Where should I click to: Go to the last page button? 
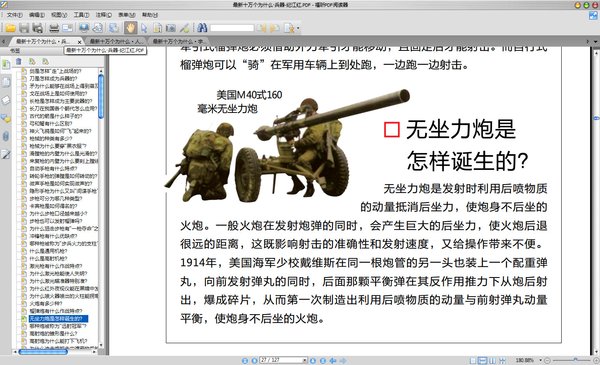pos(323,360)
